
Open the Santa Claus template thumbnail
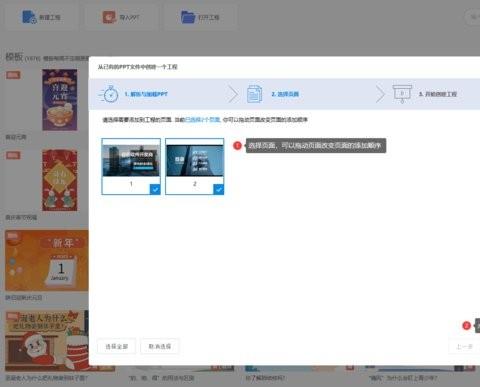pyautogui.click(x=47, y=341)
